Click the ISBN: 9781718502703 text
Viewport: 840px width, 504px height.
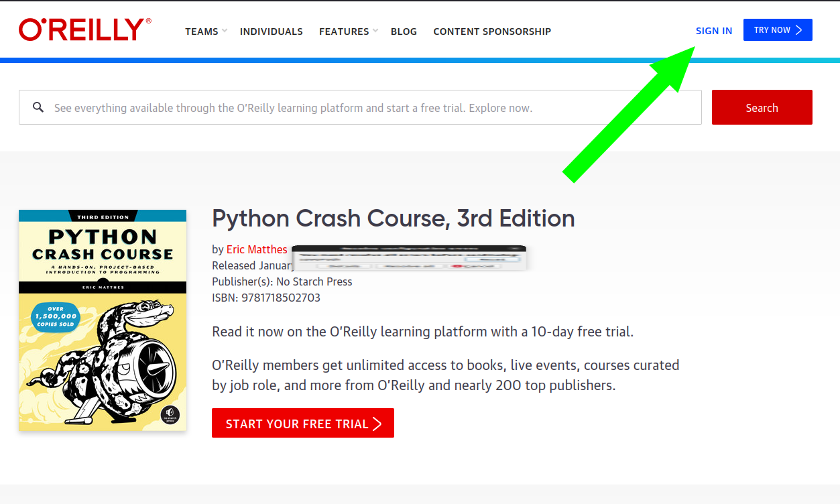pyautogui.click(x=266, y=298)
